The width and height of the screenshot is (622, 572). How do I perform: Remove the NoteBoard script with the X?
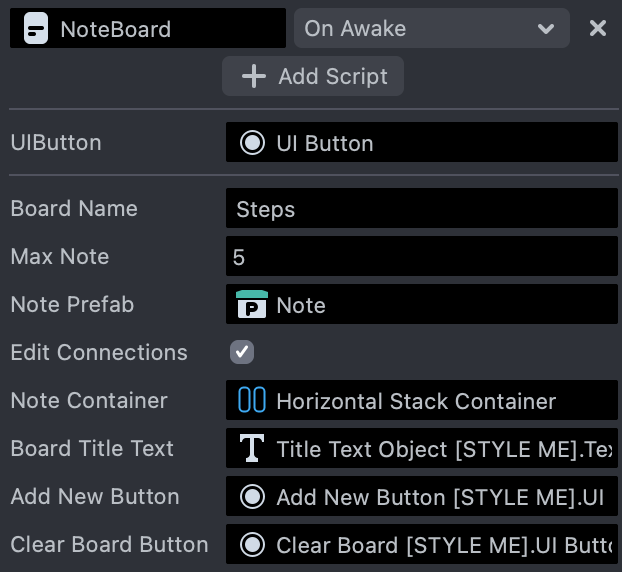pyautogui.click(x=598, y=28)
